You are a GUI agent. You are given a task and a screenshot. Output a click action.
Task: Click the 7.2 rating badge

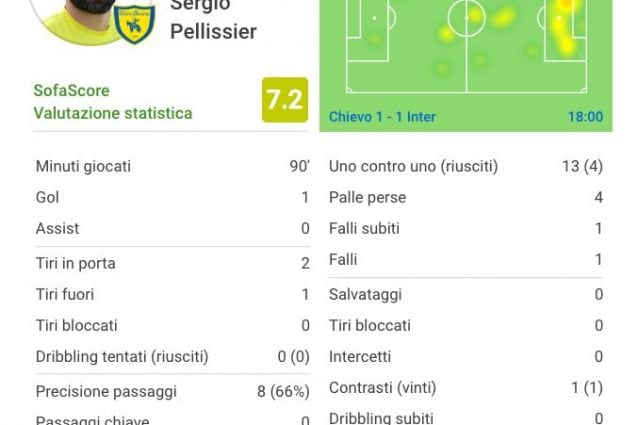click(x=285, y=100)
